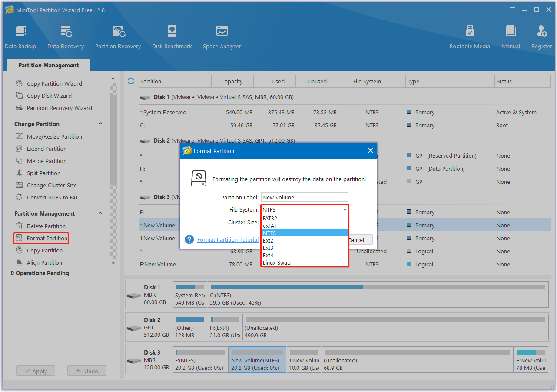
Task: Collapse the Partition Management section
Action: click(x=100, y=213)
